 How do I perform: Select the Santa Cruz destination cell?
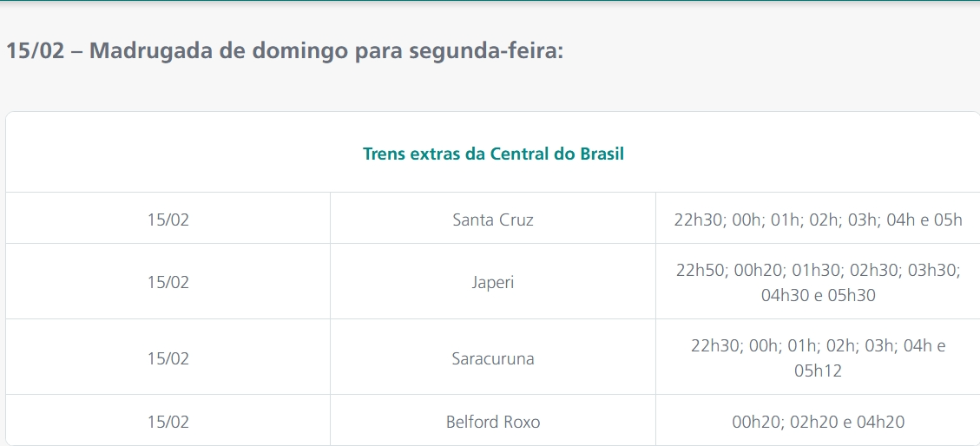click(x=493, y=220)
